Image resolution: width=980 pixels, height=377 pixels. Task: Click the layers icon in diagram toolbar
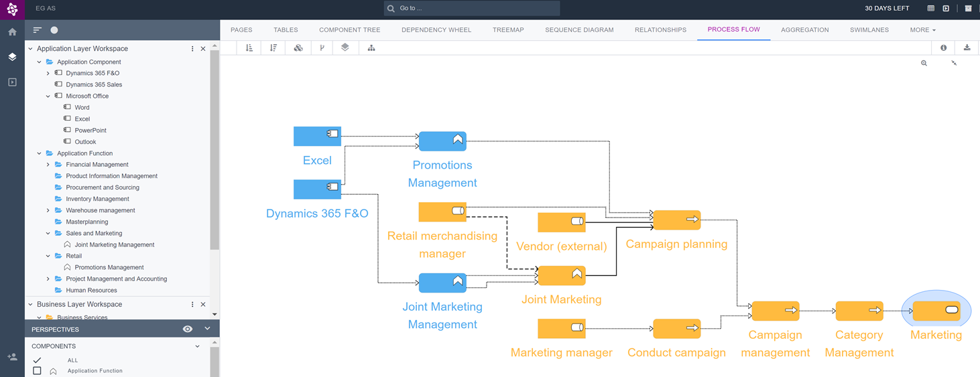tap(345, 48)
